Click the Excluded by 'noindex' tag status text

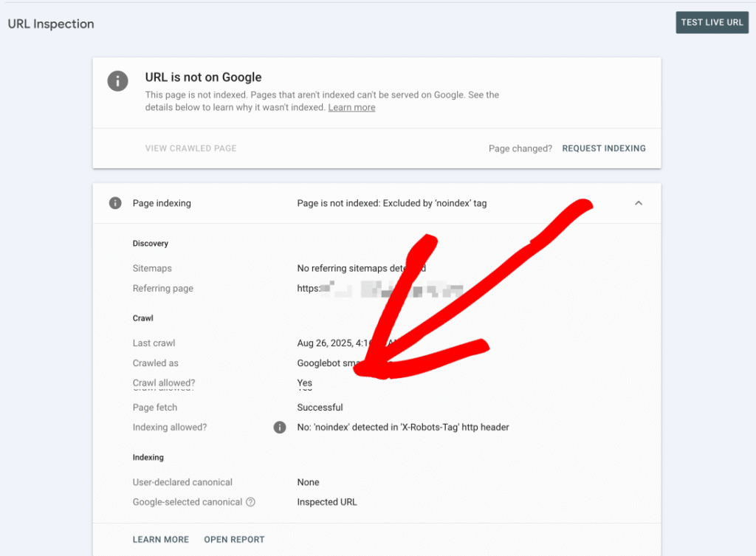coord(391,203)
